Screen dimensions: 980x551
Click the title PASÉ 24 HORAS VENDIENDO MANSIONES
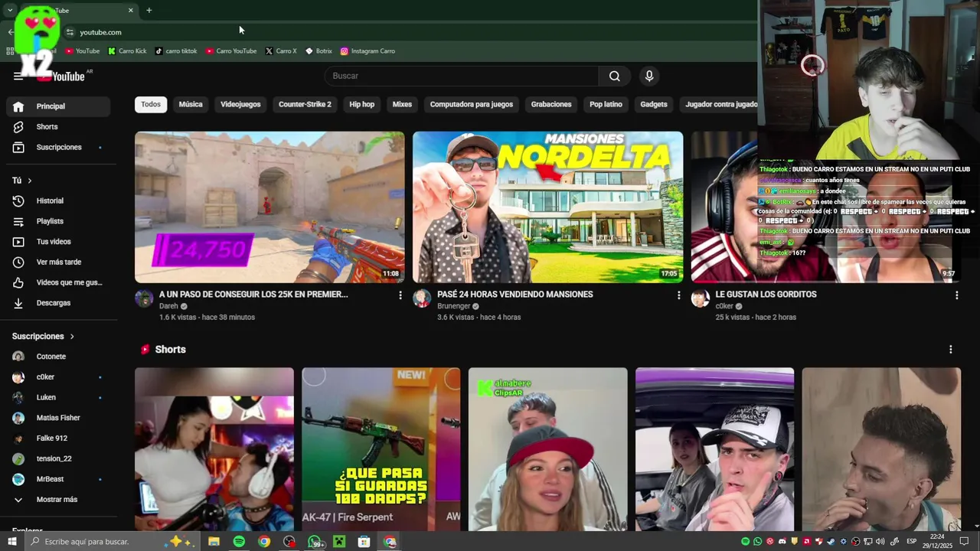(515, 295)
